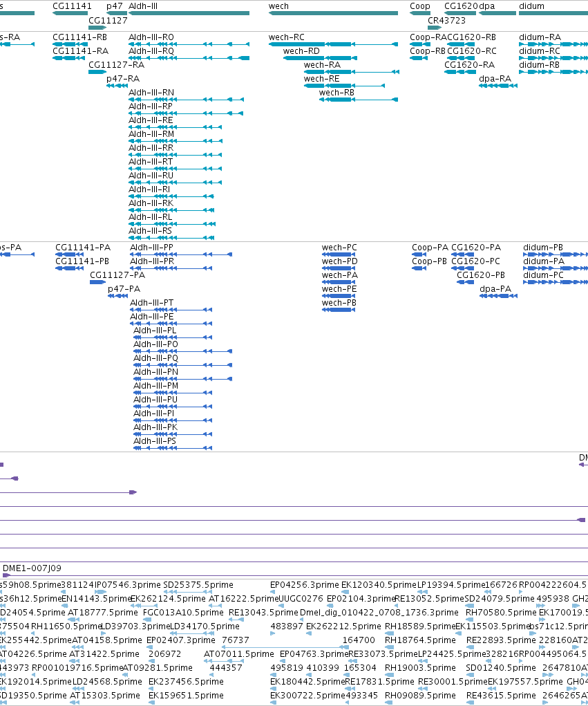588x706 pixels.
Task: Open protein wech-PC
Action: (x=339, y=248)
